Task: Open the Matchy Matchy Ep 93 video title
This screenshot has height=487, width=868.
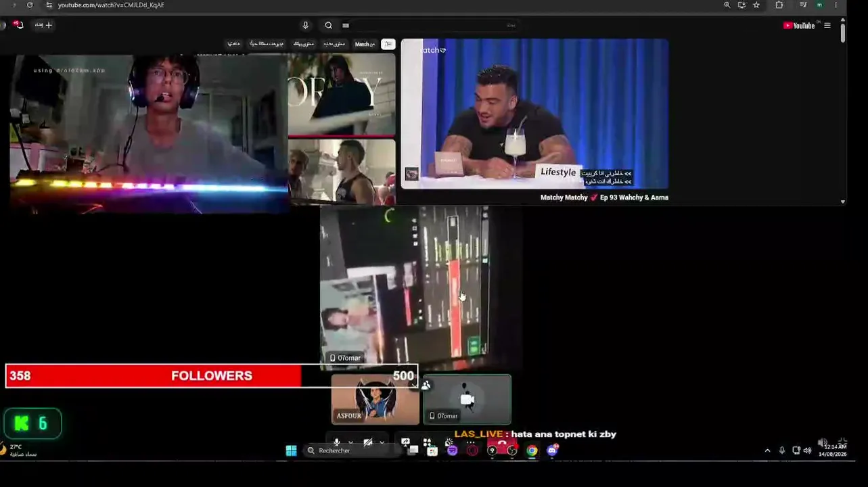Action: coord(604,198)
